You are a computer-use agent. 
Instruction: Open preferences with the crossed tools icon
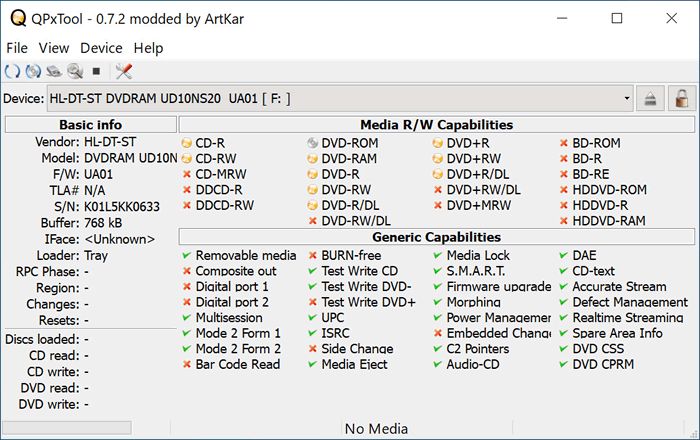(x=124, y=71)
